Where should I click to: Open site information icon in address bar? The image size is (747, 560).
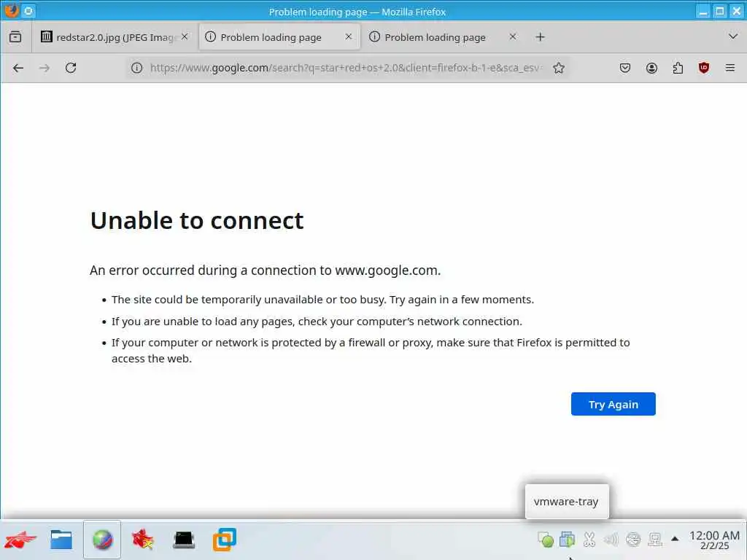[x=136, y=68]
